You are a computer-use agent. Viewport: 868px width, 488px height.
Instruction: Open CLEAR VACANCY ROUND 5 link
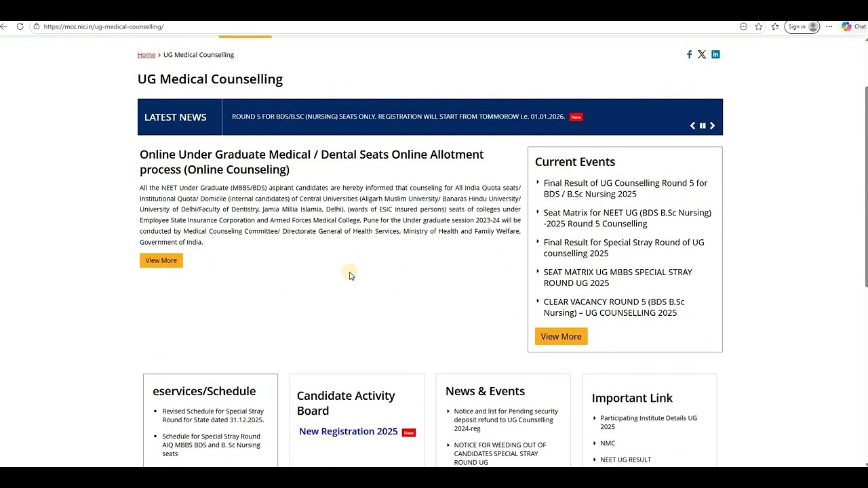(x=614, y=307)
